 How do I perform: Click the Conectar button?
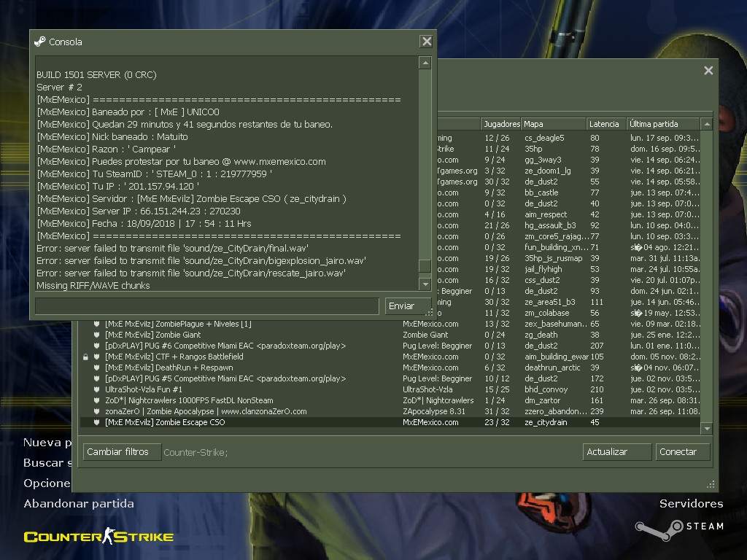[x=683, y=452]
